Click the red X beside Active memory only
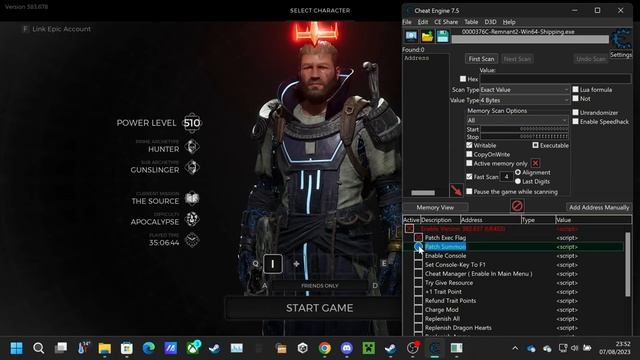The image size is (640, 360). (x=535, y=163)
